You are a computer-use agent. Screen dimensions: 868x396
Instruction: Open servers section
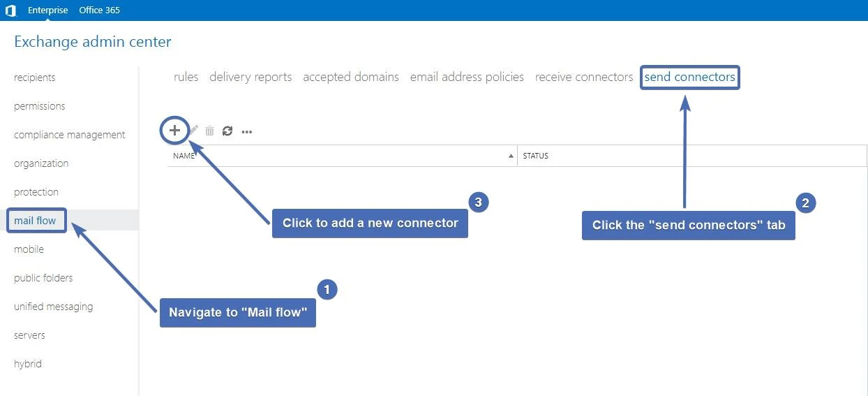pos(29,335)
